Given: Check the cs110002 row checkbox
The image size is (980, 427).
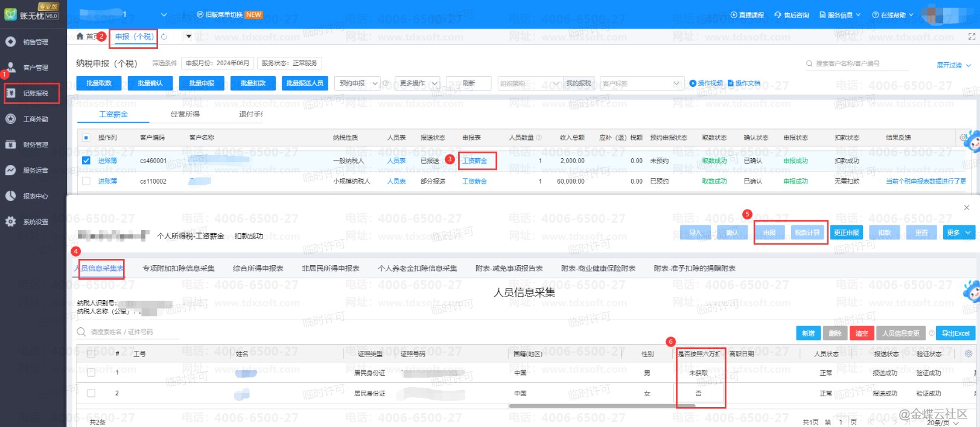Looking at the screenshot, I should 86,181.
